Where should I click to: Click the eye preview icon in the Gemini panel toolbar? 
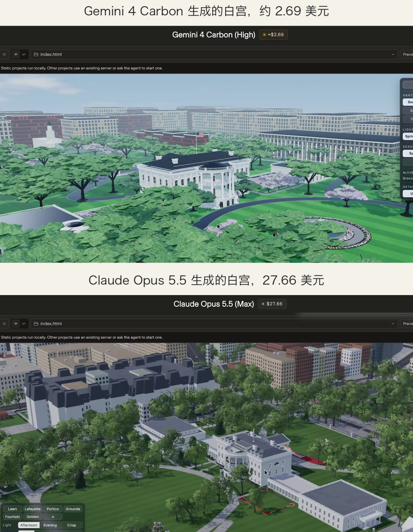pyautogui.click(x=16, y=54)
